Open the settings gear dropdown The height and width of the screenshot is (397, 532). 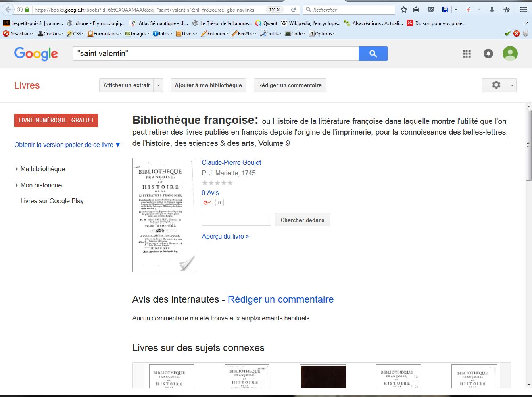499,85
